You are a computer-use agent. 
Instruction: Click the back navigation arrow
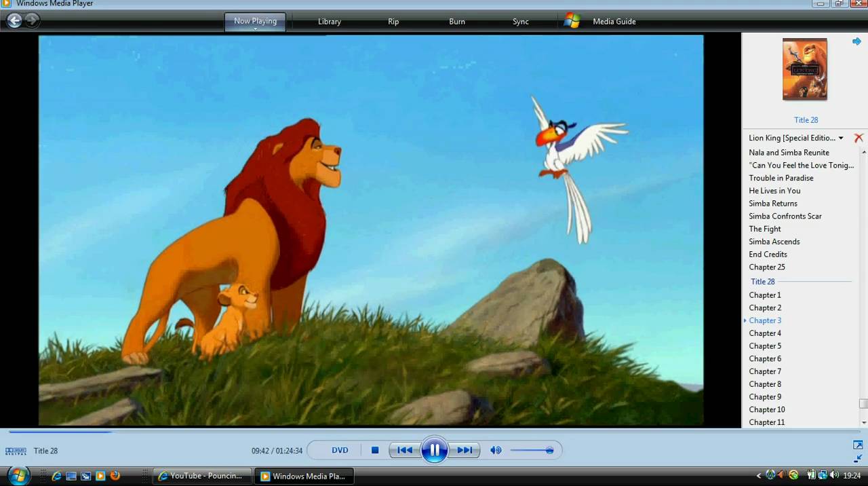coord(14,21)
